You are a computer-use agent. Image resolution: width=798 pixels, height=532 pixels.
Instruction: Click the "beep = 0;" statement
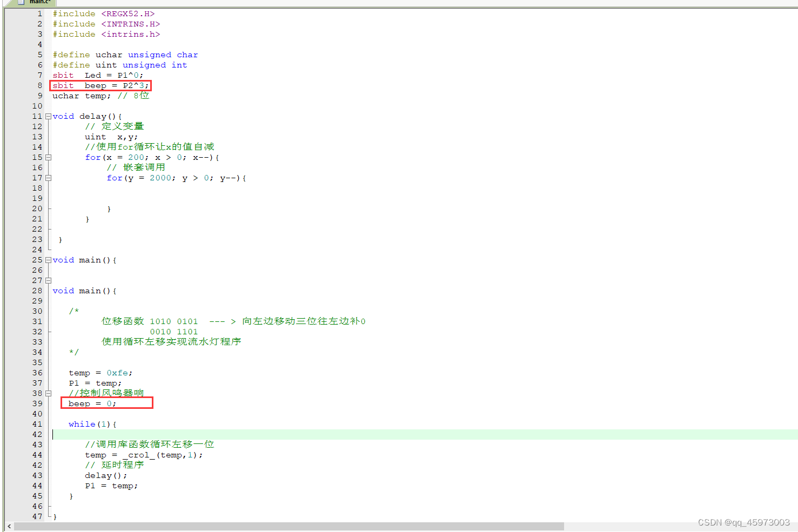click(92, 403)
